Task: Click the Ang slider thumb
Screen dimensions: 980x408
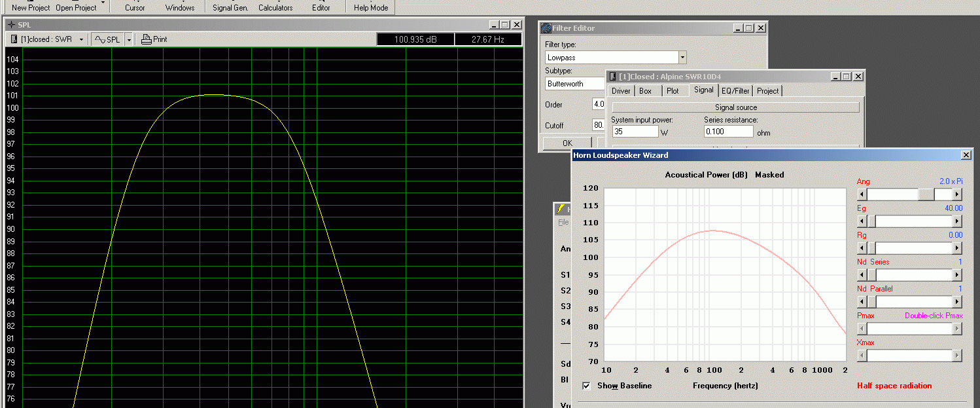Action: 926,195
